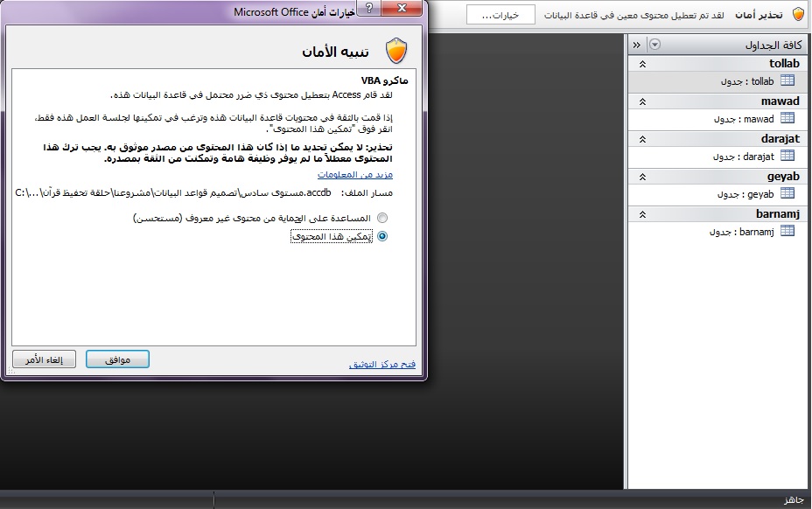Open the فتح مركز التوثيق (Trust Center) link
This screenshot has height=509, width=812.
pos(382,364)
